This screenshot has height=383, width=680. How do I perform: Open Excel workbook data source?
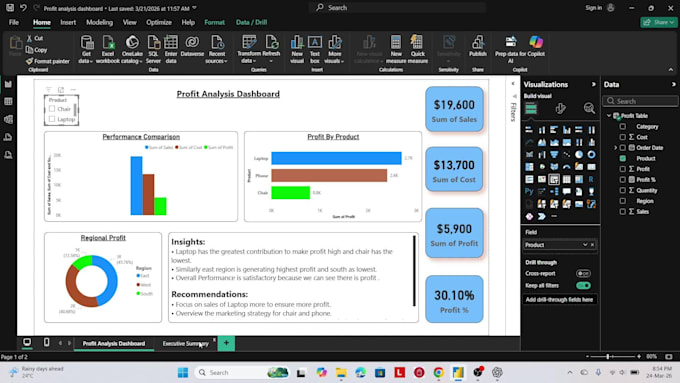(108, 49)
